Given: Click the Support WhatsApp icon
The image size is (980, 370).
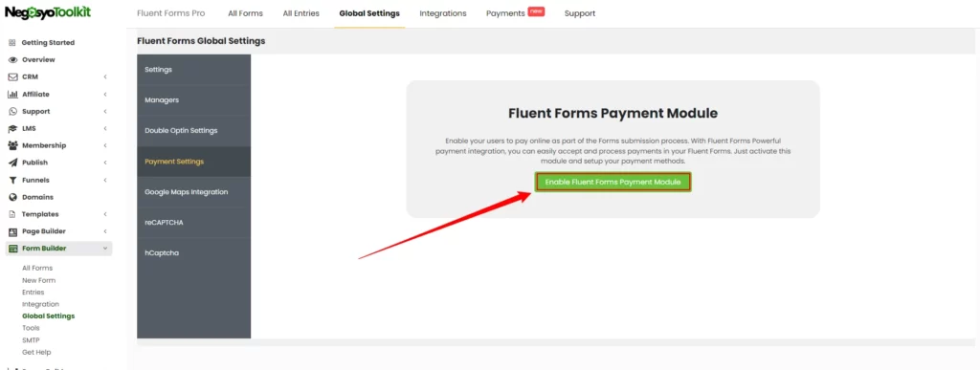Looking at the screenshot, I should (11, 112).
